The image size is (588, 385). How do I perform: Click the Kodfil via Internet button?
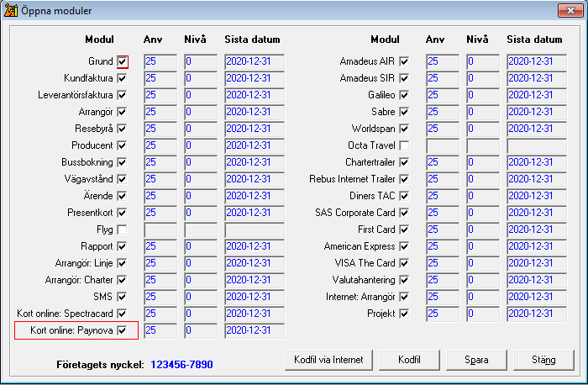329,360
